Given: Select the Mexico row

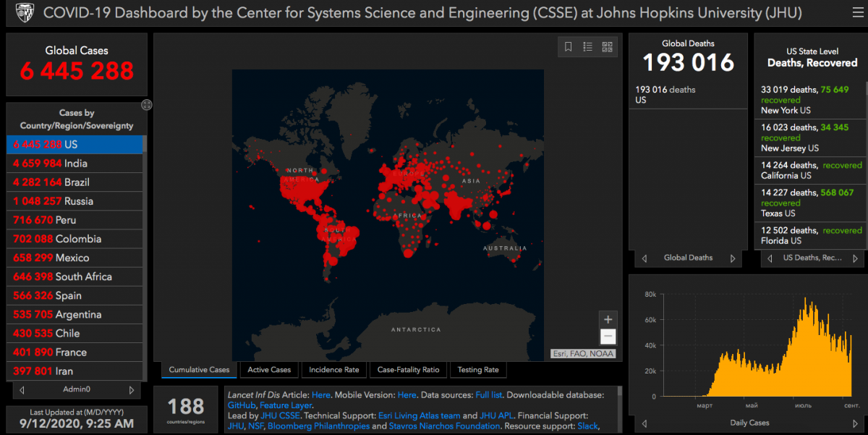Looking at the screenshot, I should [75, 258].
